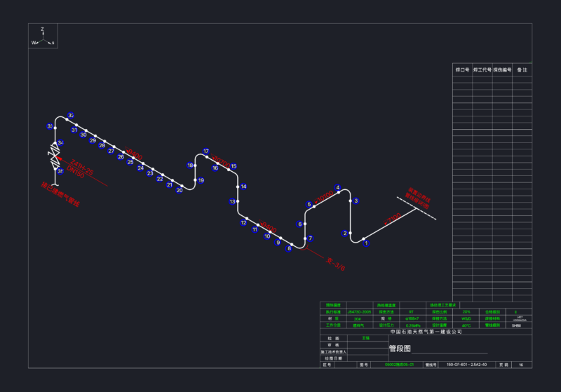Screen dimensions: 561x392
Task: Select weld marker 4
Action: (x=337, y=187)
